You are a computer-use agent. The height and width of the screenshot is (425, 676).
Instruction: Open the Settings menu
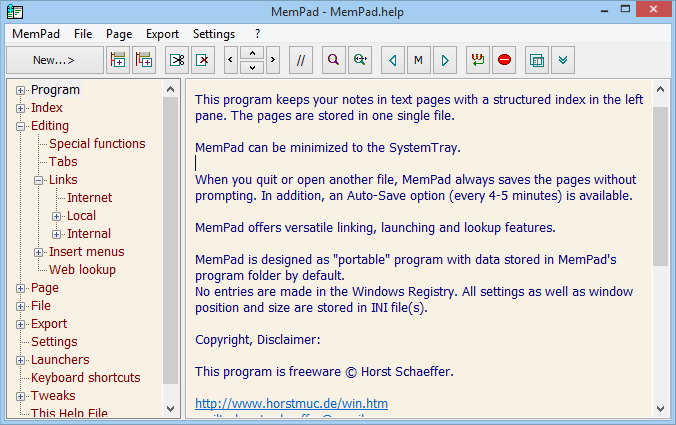tap(214, 33)
